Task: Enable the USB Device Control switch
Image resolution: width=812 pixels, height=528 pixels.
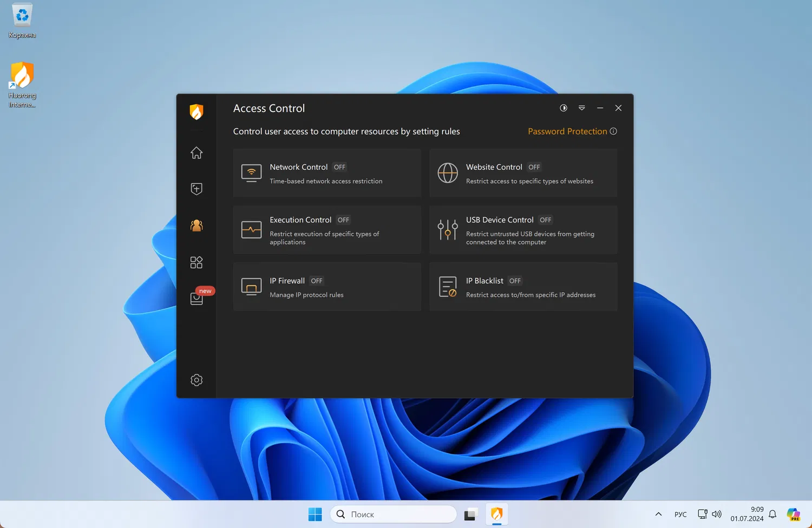Action: (x=546, y=220)
